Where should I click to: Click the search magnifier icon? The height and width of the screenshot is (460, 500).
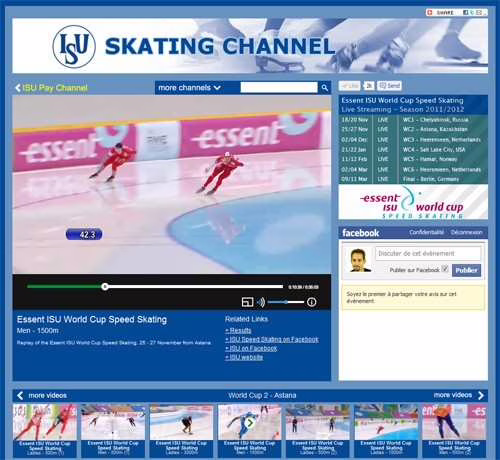coord(325,88)
